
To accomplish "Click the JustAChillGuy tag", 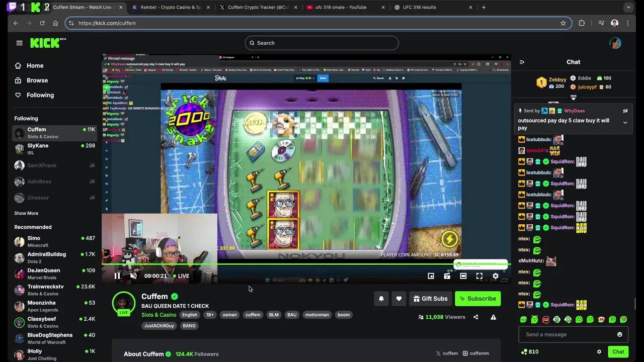I will (159, 326).
